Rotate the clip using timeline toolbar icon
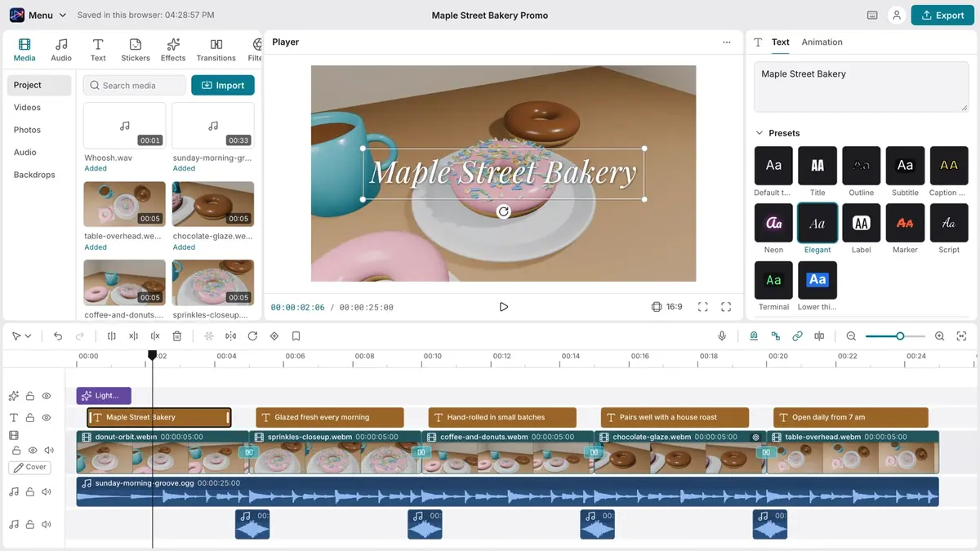The height and width of the screenshot is (551, 980). pyautogui.click(x=252, y=335)
